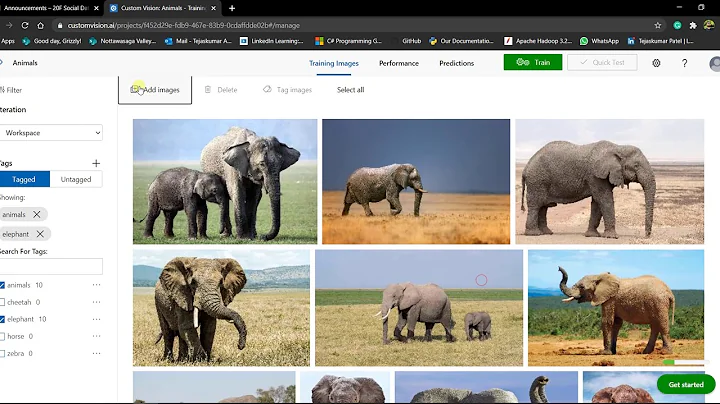The height and width of the screenshot is (404, 720).
Task: Show Tagged images
Action: [x=24, y=179]
